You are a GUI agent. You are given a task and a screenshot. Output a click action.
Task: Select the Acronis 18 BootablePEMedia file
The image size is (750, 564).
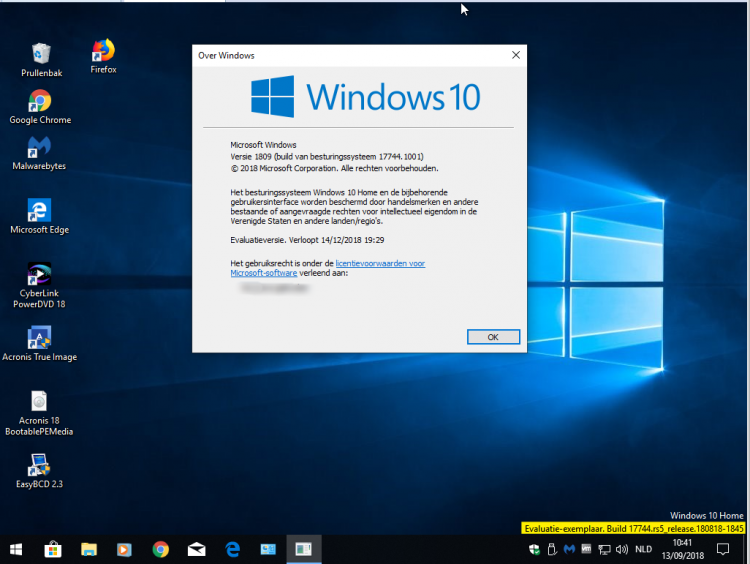[x=40, y=401]
